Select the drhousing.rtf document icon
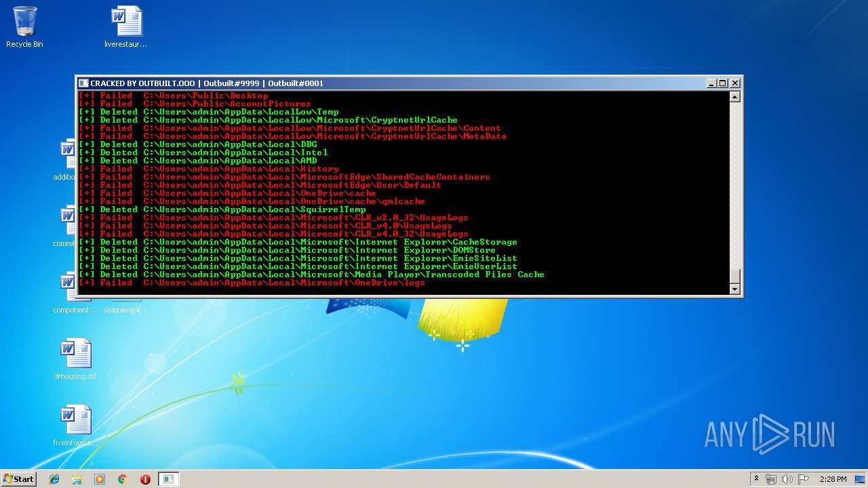 click(x=75, y=359)
